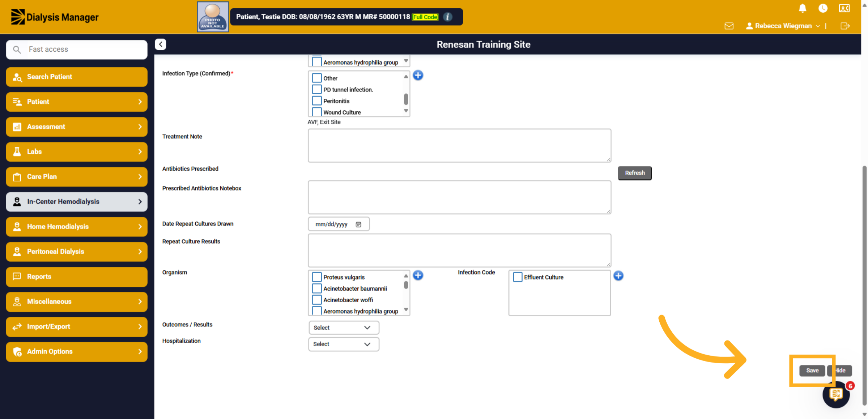
Task: Select the Proteus vulgaris organism checkbox
Action: (316, 277)
